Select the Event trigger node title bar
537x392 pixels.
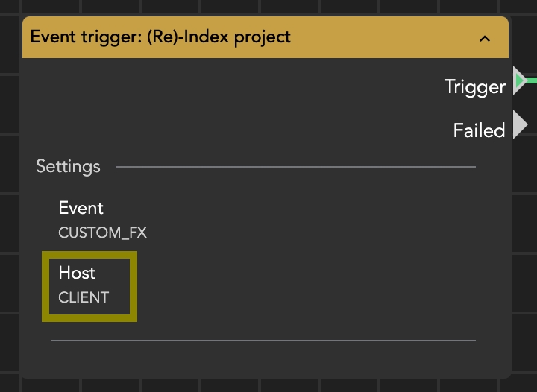click(x=373, y=37)
